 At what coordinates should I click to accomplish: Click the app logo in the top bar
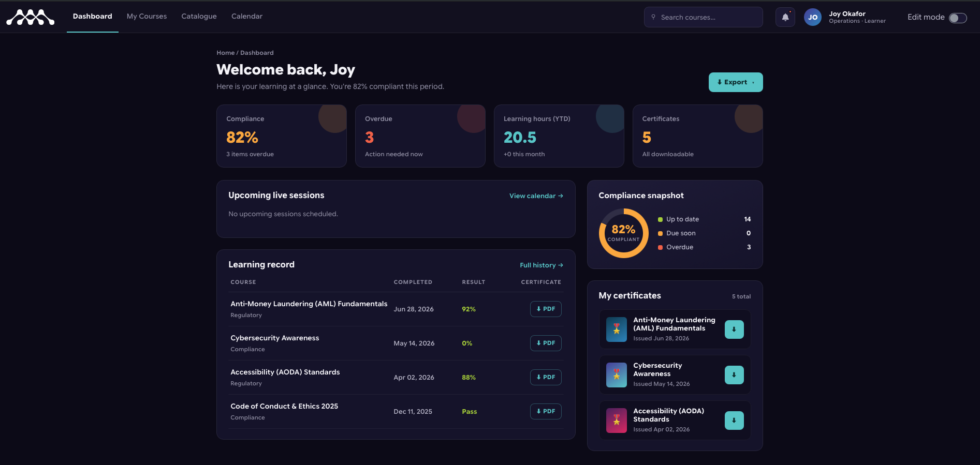(x=30, y=17)
